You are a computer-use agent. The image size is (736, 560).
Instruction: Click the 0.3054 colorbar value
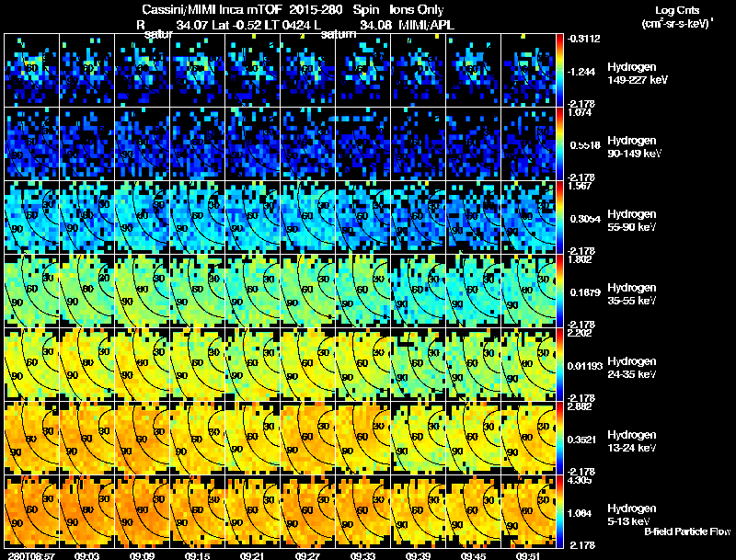[x=585, y=219]
